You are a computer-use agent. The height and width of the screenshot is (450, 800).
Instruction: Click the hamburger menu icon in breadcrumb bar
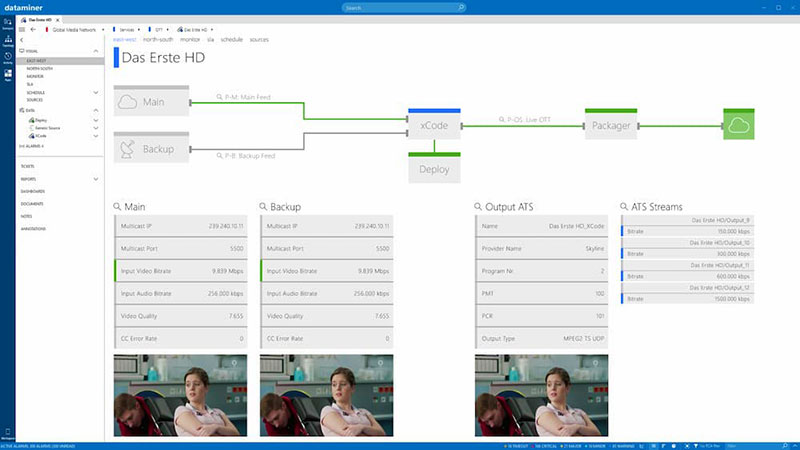(22, 30)
